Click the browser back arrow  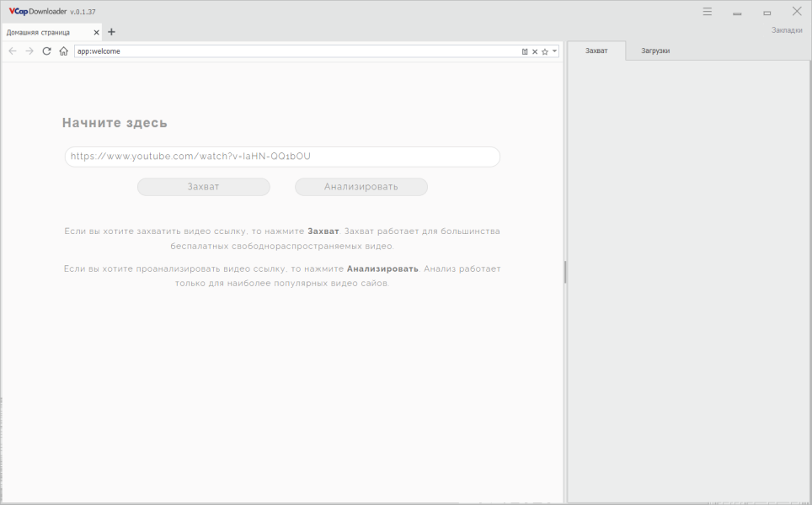(12, 51)
